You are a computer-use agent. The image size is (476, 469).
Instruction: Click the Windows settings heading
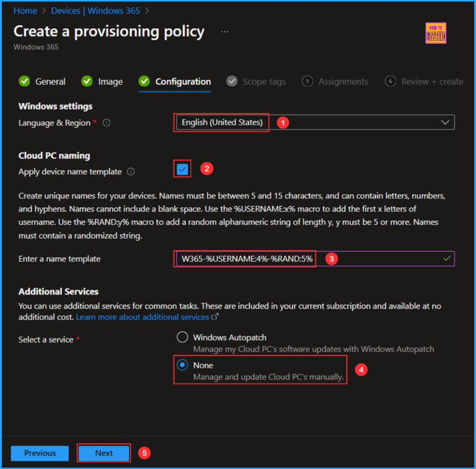point(56,106)
